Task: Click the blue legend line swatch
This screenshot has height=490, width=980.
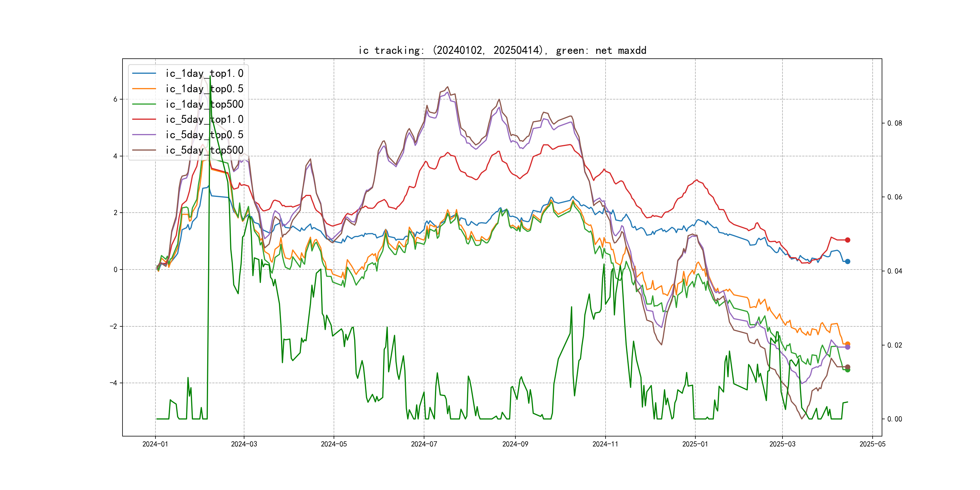Action: (144, 73)
